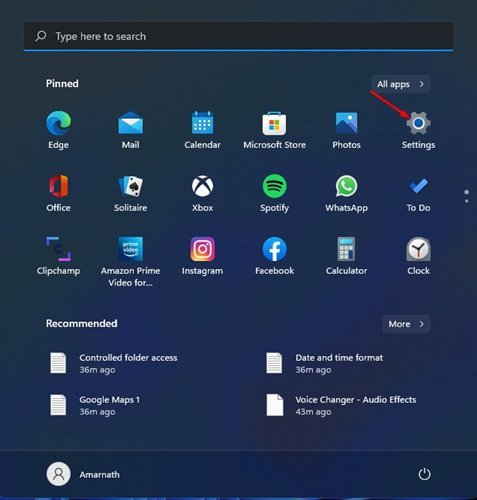This screenshot has width=477, height=500.
Task: Expand More recommended items
Action: pos(406,324)
